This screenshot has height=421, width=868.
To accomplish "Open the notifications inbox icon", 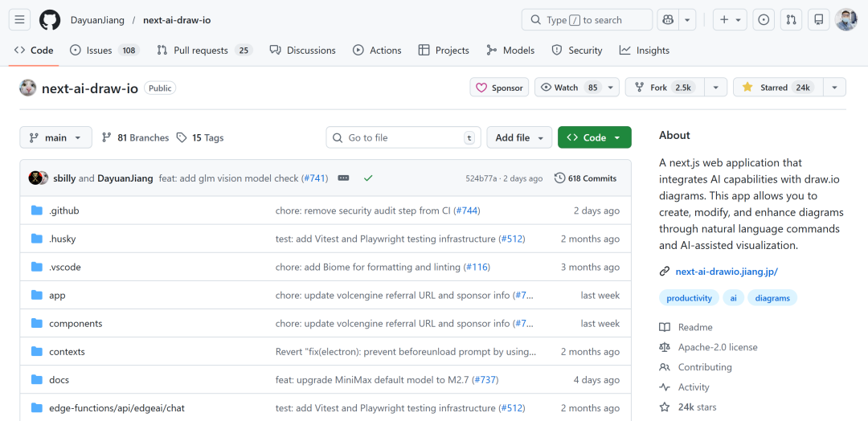I will point(818,20).
